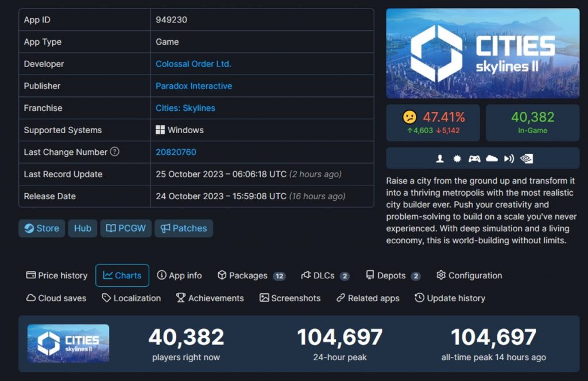
Task: Click the game description paragraph
Action: (482, 211)
